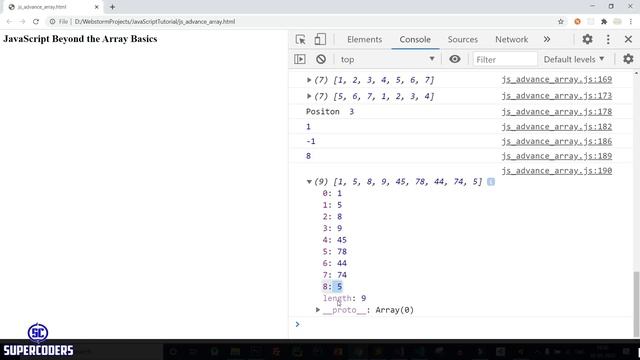Toggle the device toolbar icon
The image size is (640, 360).
point(320,39)
